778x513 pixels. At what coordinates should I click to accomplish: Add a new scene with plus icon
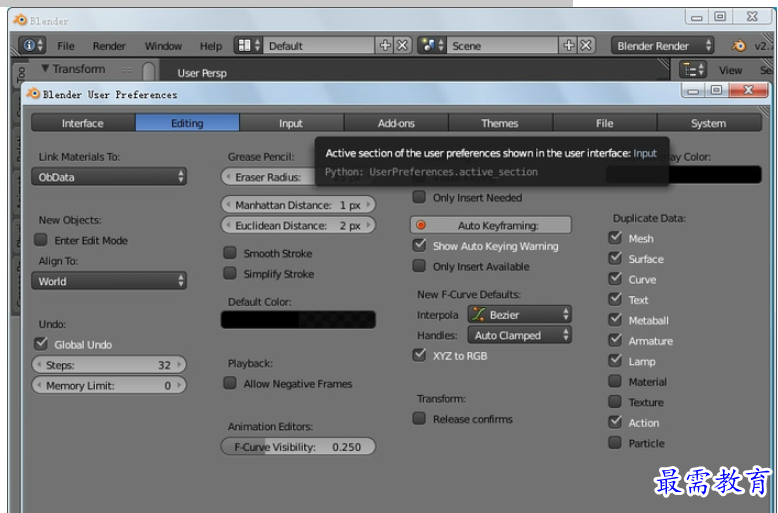pyautogui.click(x=569, y=46)
